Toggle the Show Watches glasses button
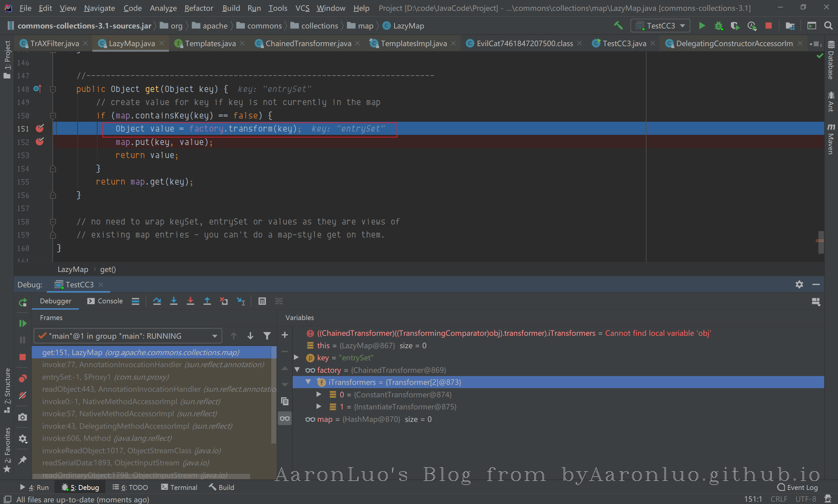 [x=285, y=418]
